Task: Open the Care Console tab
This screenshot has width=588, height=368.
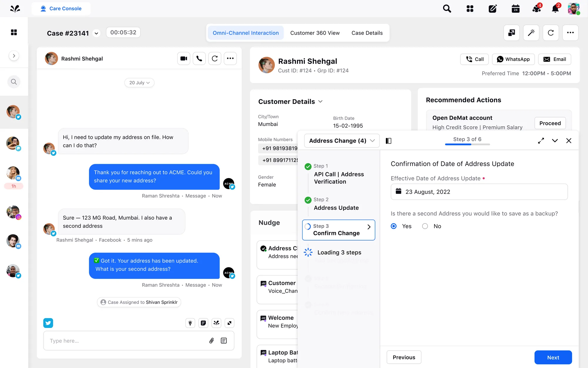Action: (x=61, y=9)
